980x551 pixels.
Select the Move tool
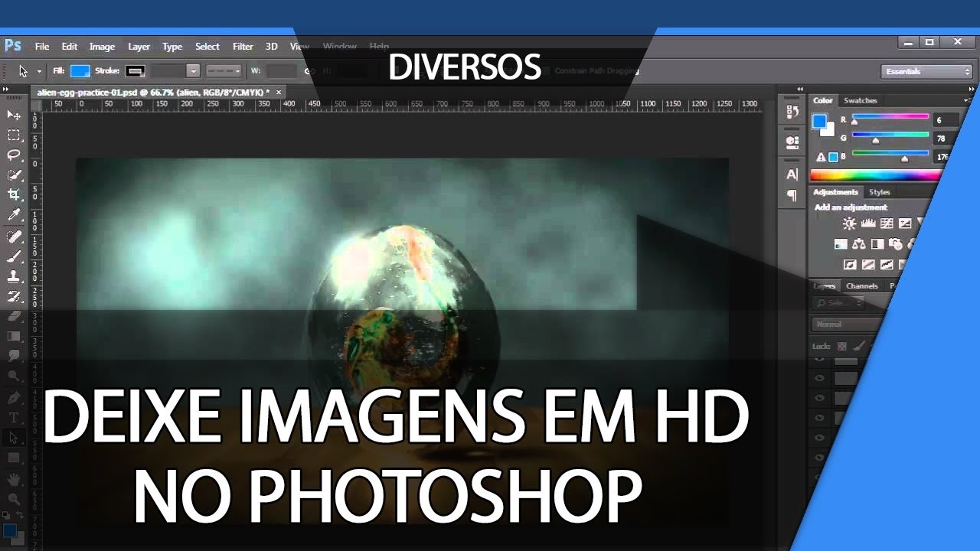14,115
